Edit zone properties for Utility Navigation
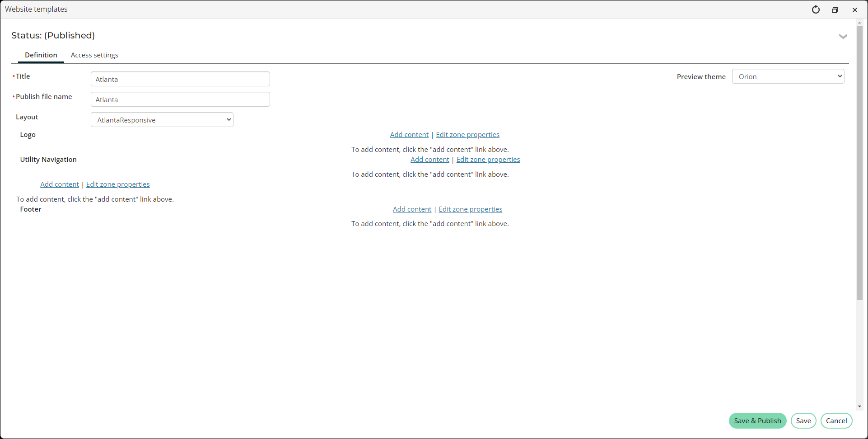 tap(488, 160)
